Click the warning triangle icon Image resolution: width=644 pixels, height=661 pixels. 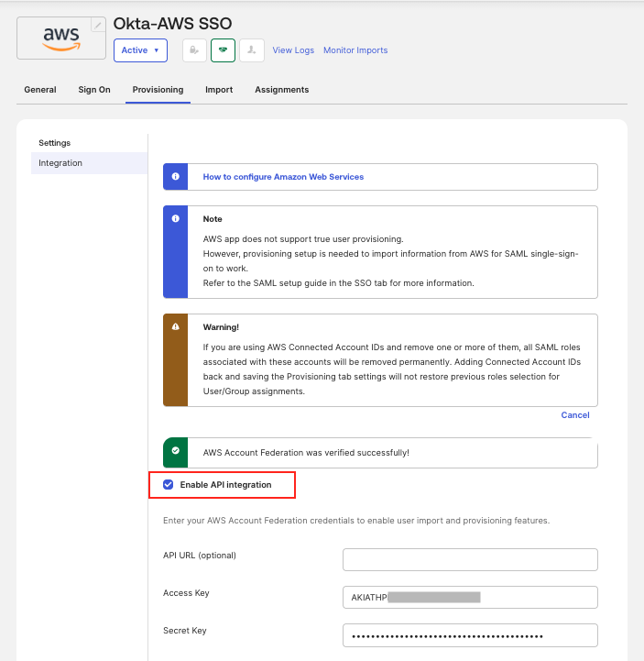click(175, 326)
